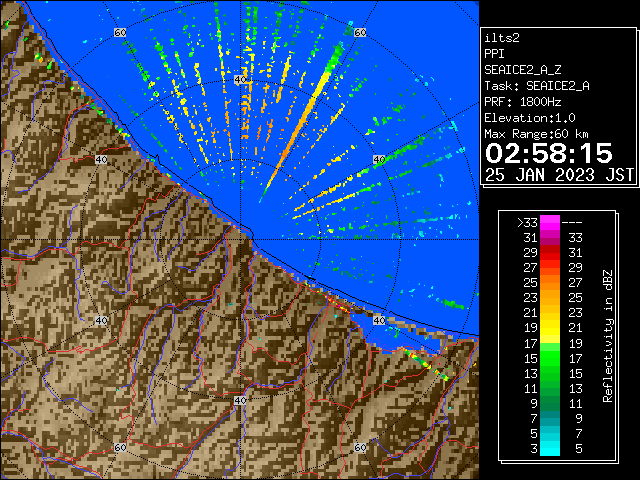This screenshot has width=640, height=480.
Task: Pick the yellow 19–21 dBZ swatch
Action: (550, 328)
